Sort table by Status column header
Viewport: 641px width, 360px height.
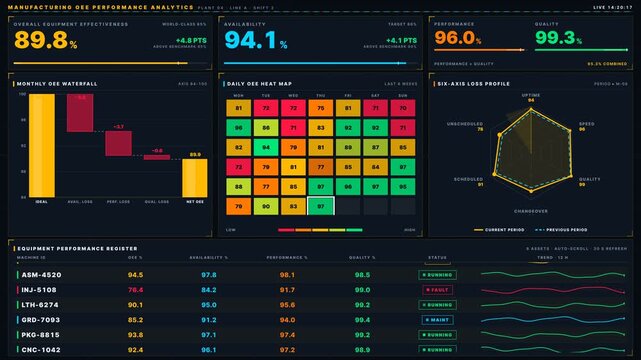click(437, 257)
